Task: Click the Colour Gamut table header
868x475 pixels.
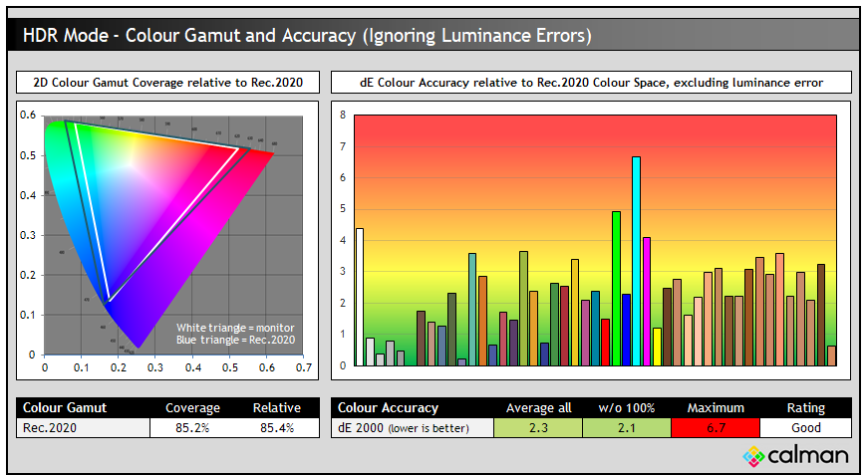Action: point(64,407)
